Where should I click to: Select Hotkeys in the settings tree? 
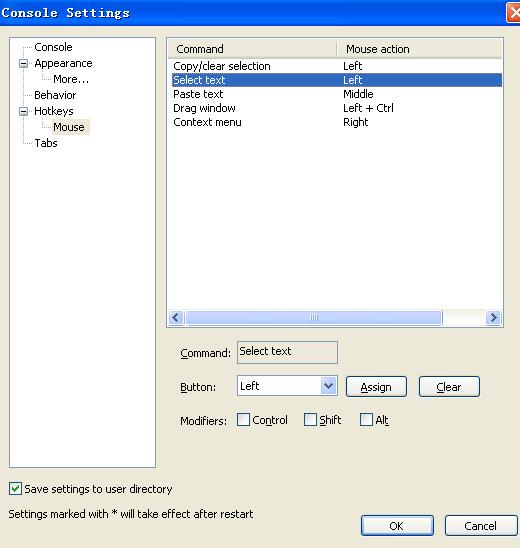54,111
